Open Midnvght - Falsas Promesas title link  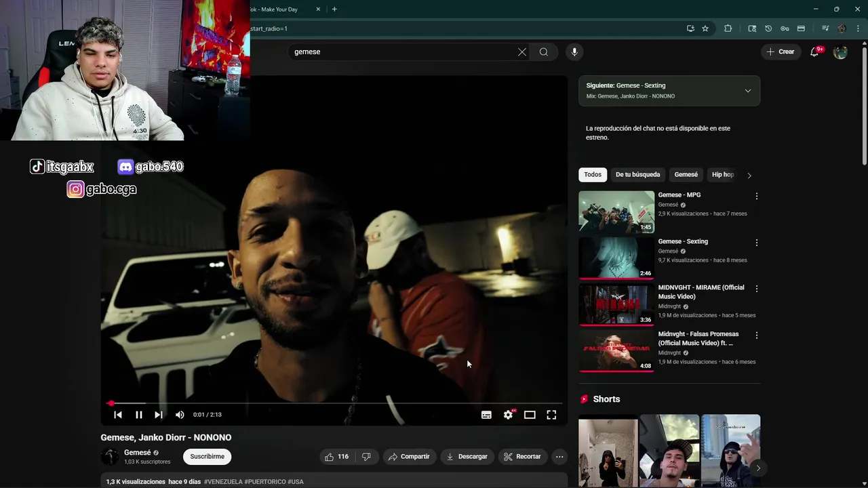coord(698,338)
